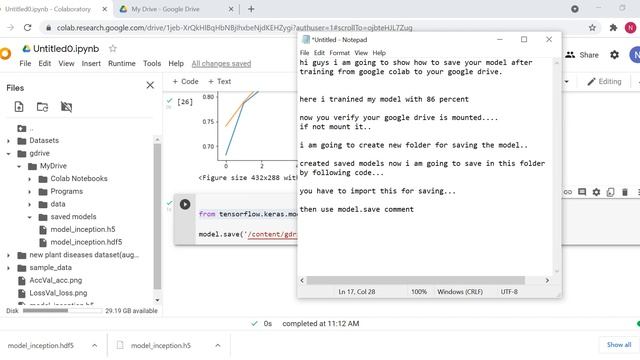Click Show all downloads

coord(619,344)
